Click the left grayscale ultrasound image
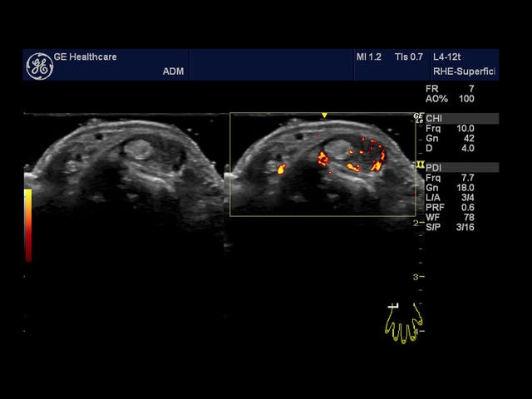532x399 pixels. (x=125, y=166)
